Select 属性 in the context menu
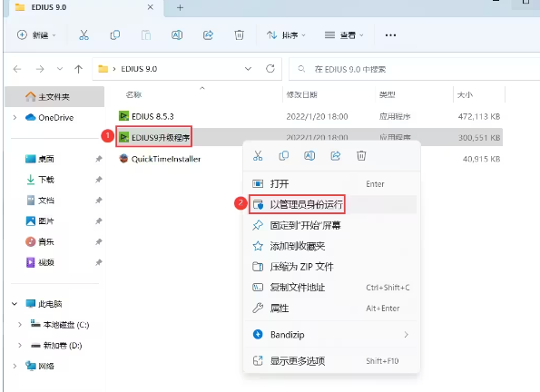 [x=332, y=308]
